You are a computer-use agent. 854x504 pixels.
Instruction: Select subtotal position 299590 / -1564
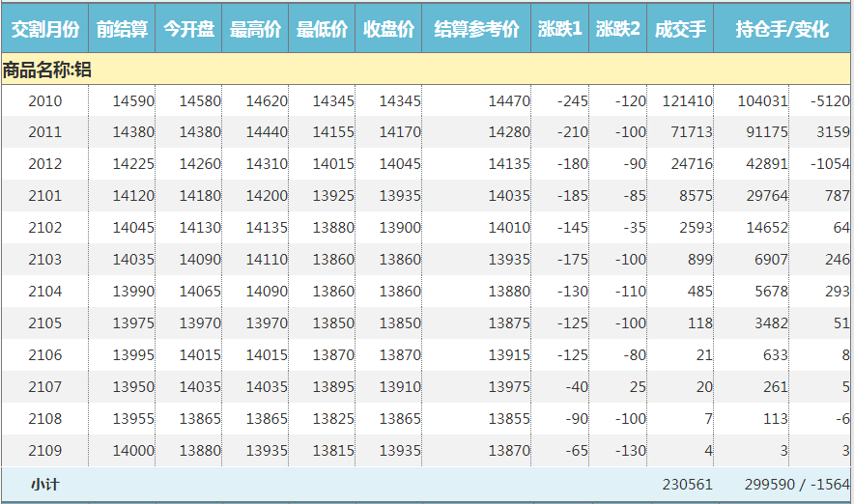797,485
